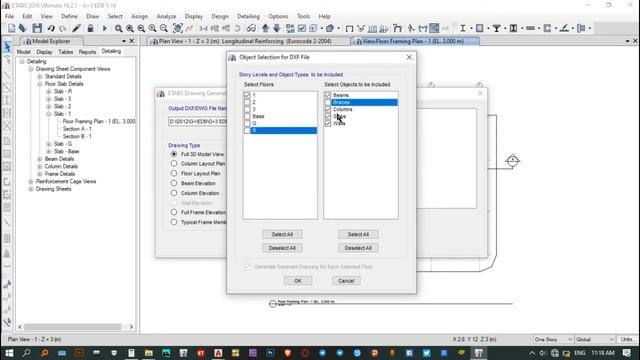
Task: Open the Global coordinate system dropdown
Action: (x=595, y=340)
